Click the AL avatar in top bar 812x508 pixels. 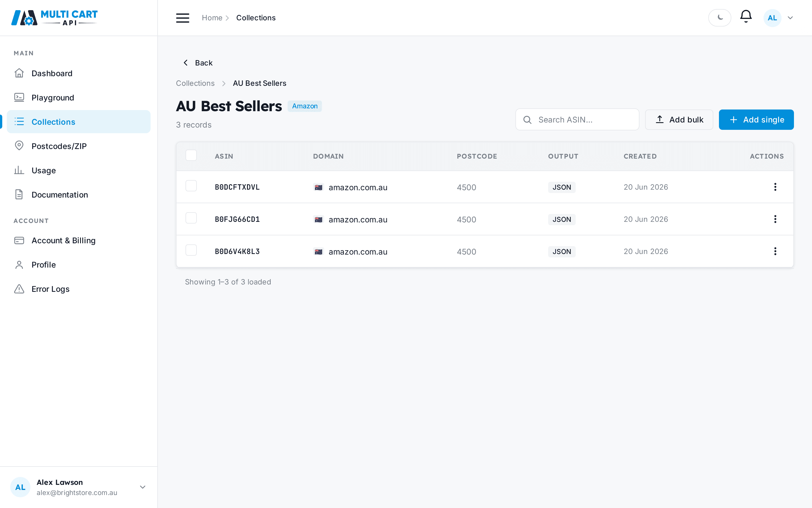772,18
